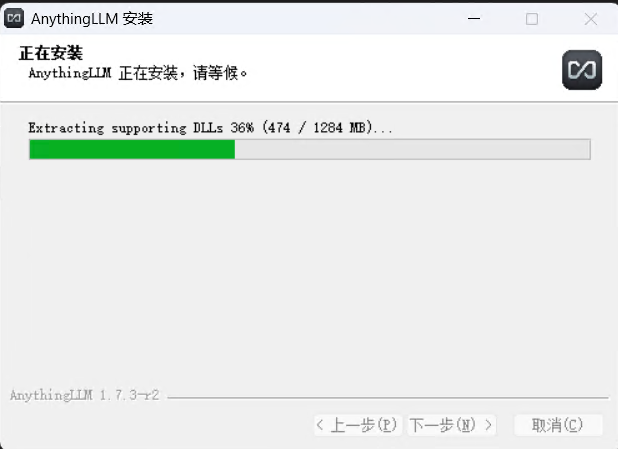The image size is (618, 449).
Task: Close the AnythingLLM 安装 window
Action: coord(590,19)
